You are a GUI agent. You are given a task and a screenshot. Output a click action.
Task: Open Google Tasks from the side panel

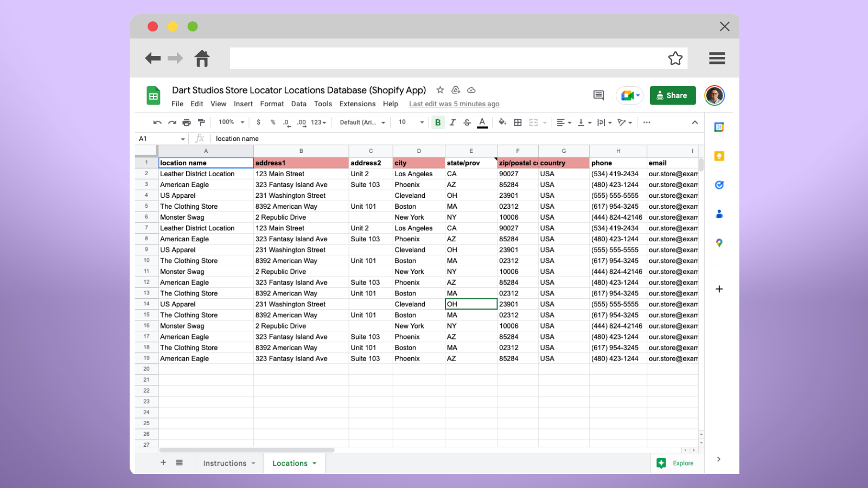pyautogui.click(x=719, y=185)
